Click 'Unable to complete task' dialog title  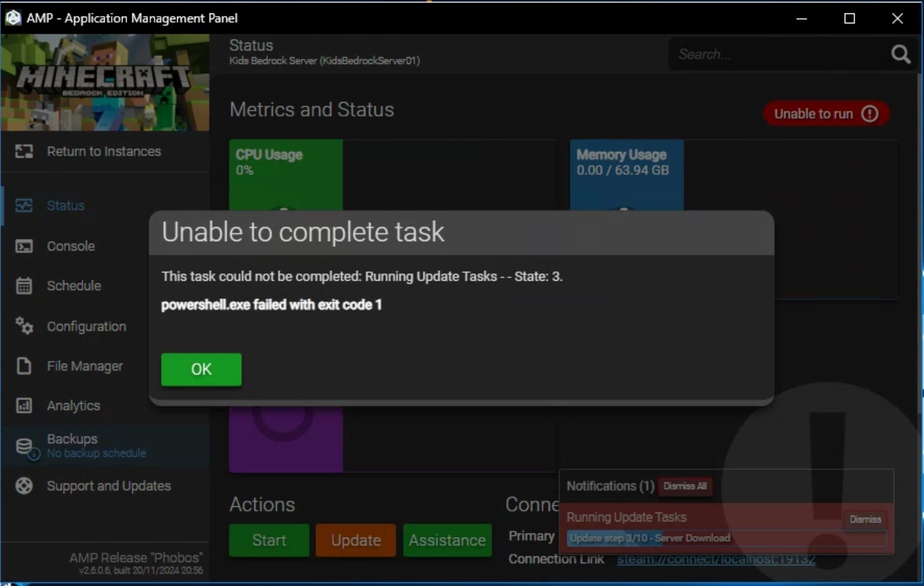pyautogui.click(x=303, y=232)
